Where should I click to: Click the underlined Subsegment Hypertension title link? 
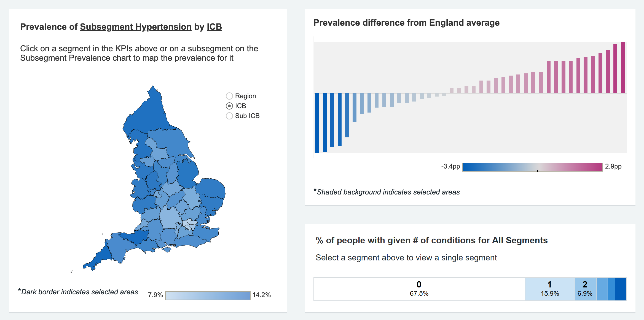click(136, 27)
